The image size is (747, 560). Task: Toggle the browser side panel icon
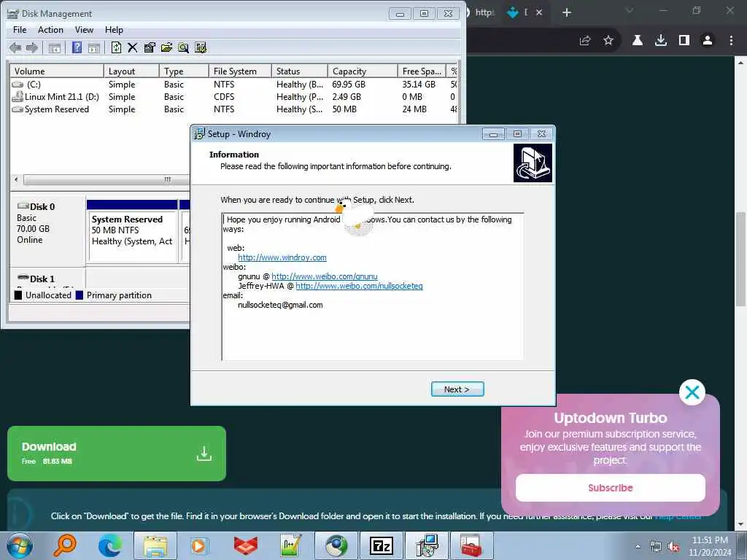[684, 41]
